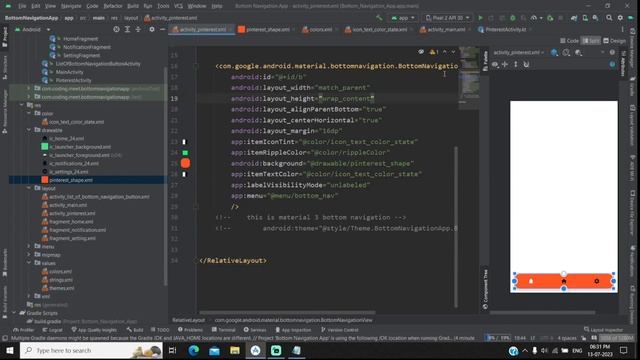Open the Android project view dropdown
This screenshot has width=640, height=360.
coord(33,29)
